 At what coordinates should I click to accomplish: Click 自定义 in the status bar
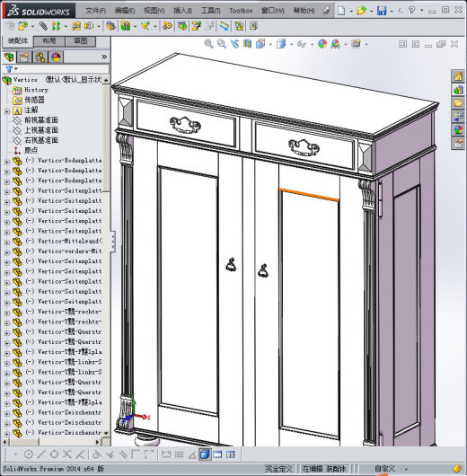pos(384,469)
